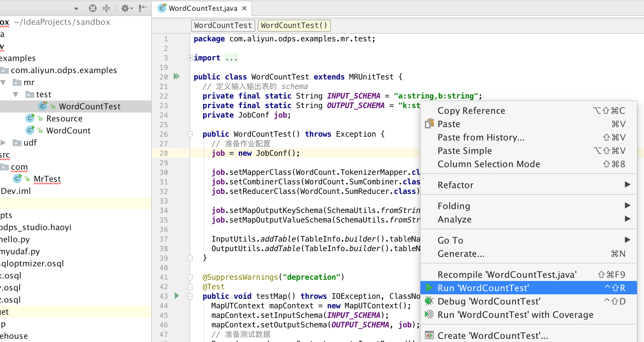Click the WordCountTest.java tab file icon
The width and height of the screenshot is (644, 342).
pyautogui.click(x=162, y=8)
